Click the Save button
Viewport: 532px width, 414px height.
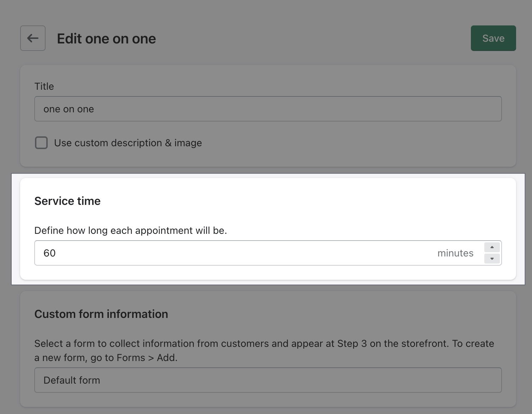(x=493, y=38)
